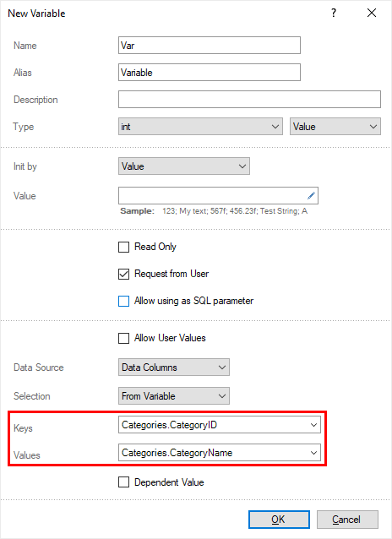Image resolution: width=392 pixels, height=539 pixels.
Task: Uncheck Request from User
Action: click(x=124, y=274)
